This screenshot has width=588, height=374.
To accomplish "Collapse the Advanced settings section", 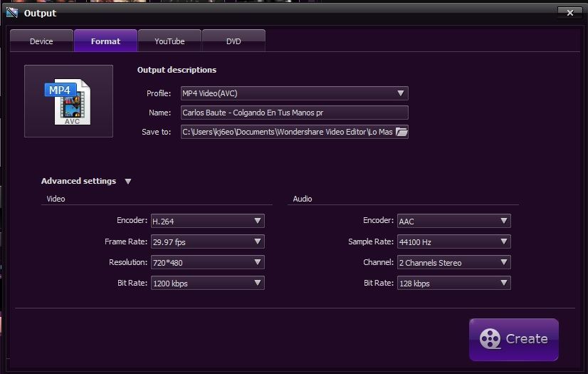I will (128, 182).
